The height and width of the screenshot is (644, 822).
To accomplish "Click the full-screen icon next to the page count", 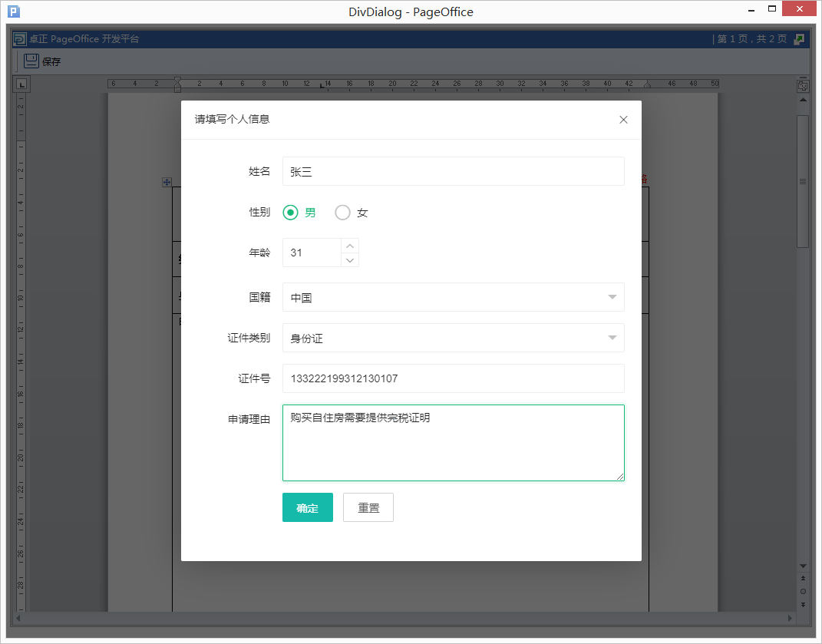I will [800, 39].
